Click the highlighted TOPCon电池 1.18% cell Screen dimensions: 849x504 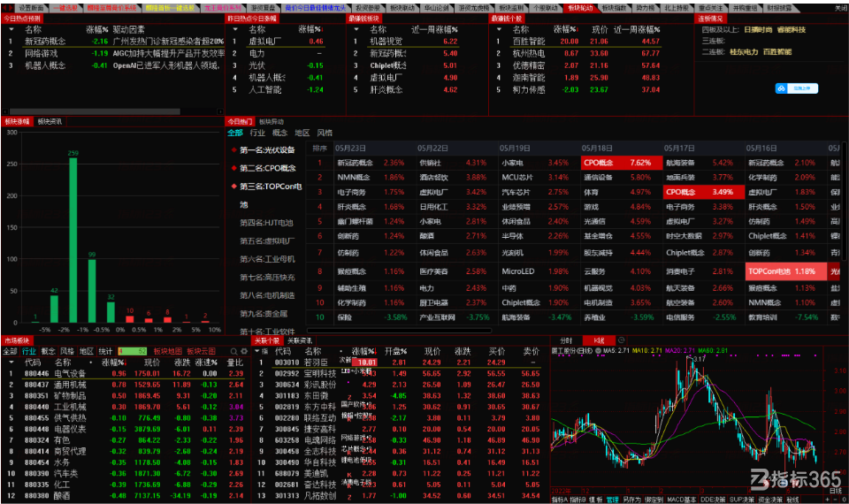785,271
